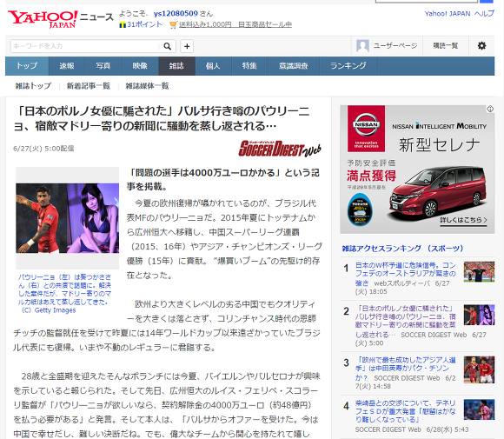This screenshot has height=439, width=504.
Task: Click the Yahoo! JAPAN logo
Action: pyautogui.click(x=43, y=19)
